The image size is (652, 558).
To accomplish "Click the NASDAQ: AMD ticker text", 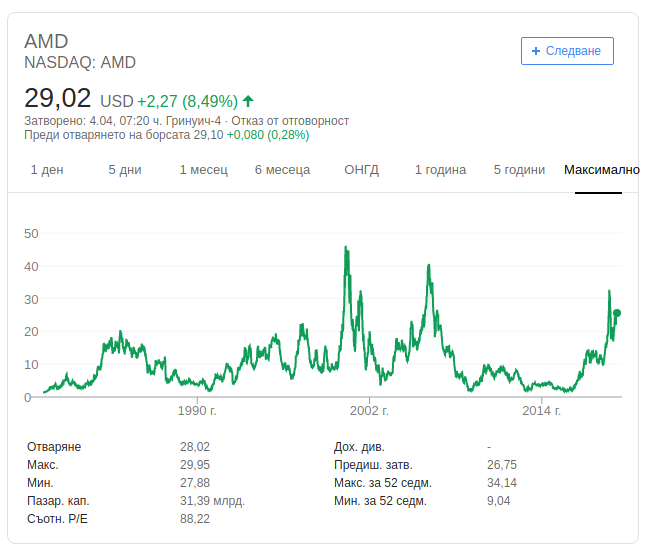I will [x=80, y=62].
